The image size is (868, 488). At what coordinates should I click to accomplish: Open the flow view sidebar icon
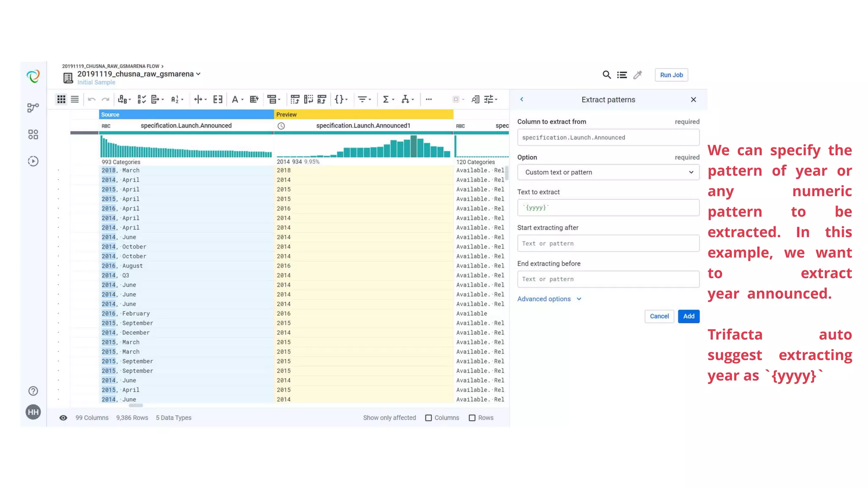coord(33,108)
